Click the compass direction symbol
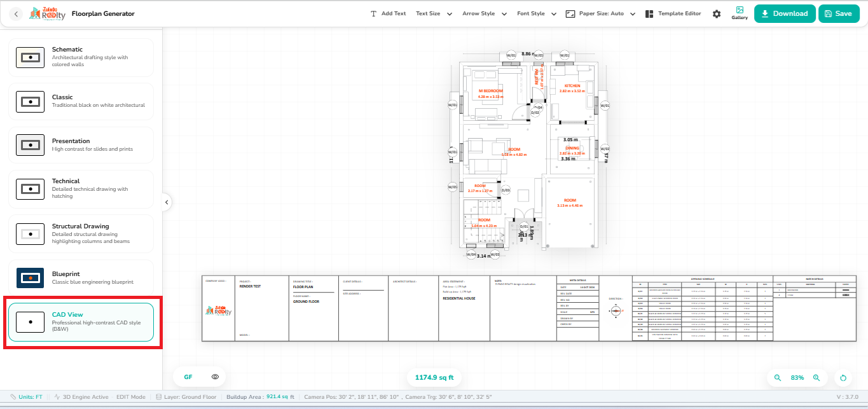This screenshot has width=868, height=409. point(615,311)
